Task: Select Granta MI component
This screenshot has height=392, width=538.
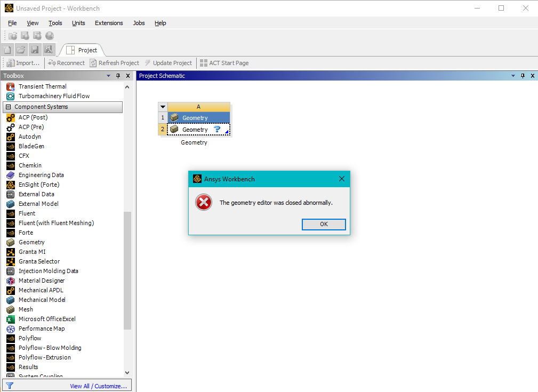Action: (32, 252)
